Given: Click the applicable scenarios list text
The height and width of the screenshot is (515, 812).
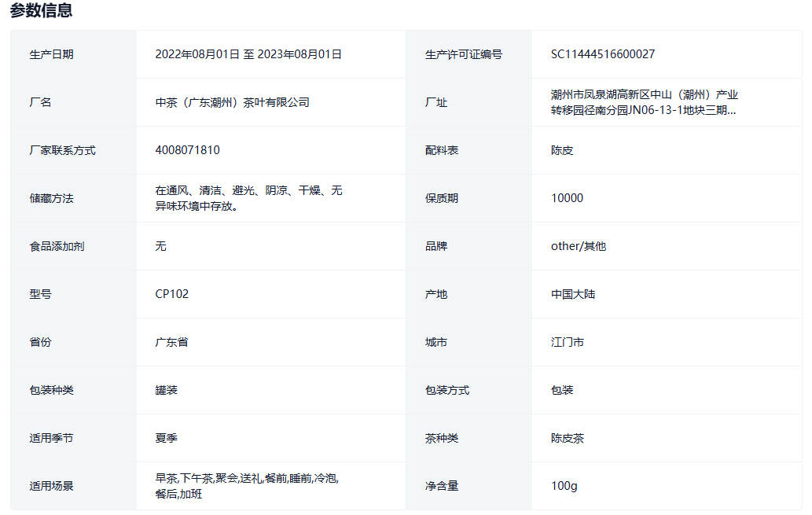Looking at the screenshot, I should pos(247,486).
